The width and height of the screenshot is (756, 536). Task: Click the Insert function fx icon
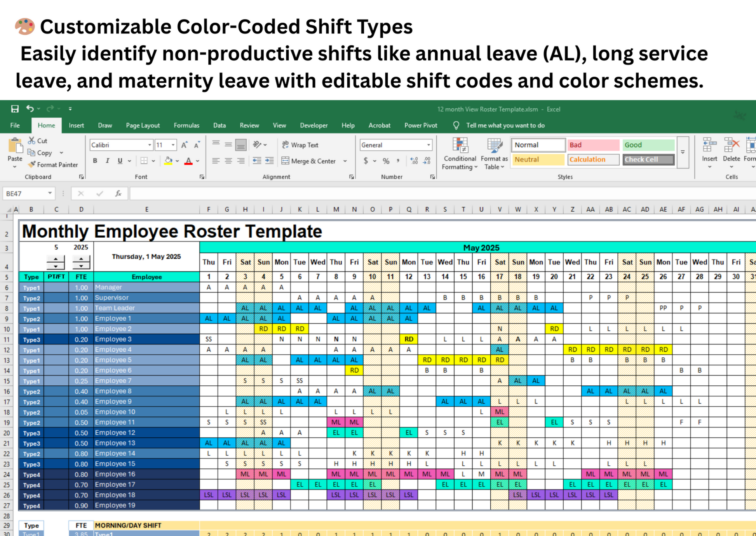click(x=118, y=193)
